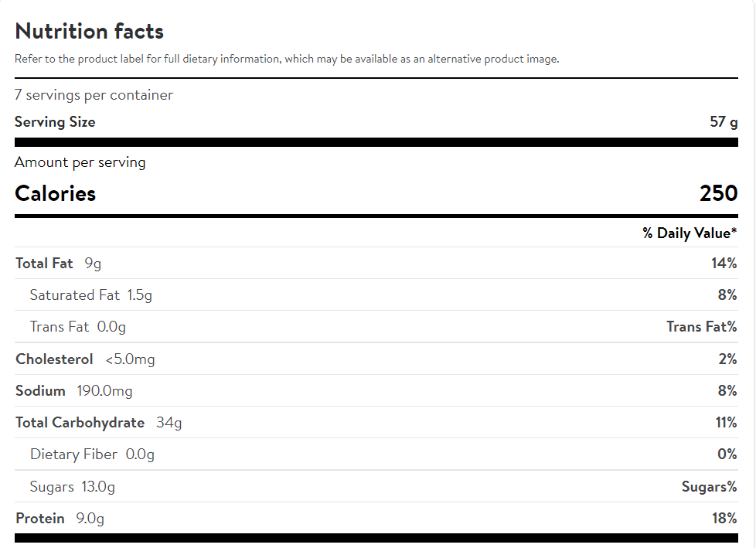
Task: Click the Saturated Fat 1.5g entry
Action: [x=90, y=295]
